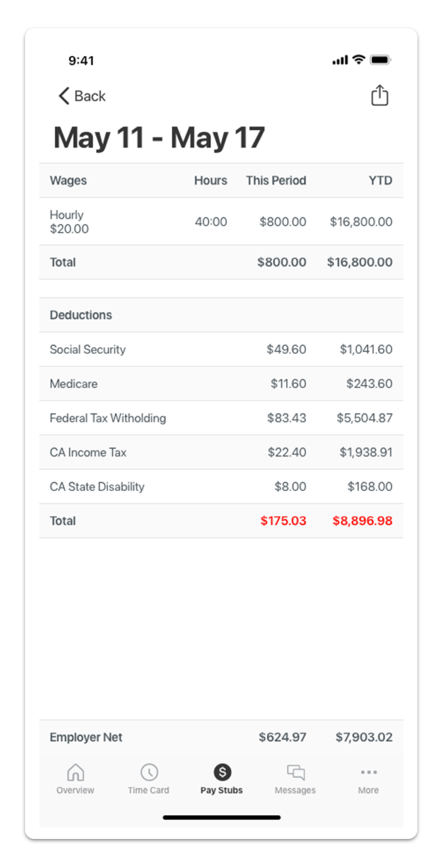Viewport: 442px width, 868px height.
Task: Tap the Hourly $20.00 wage row
Action: tap(221, 221)
